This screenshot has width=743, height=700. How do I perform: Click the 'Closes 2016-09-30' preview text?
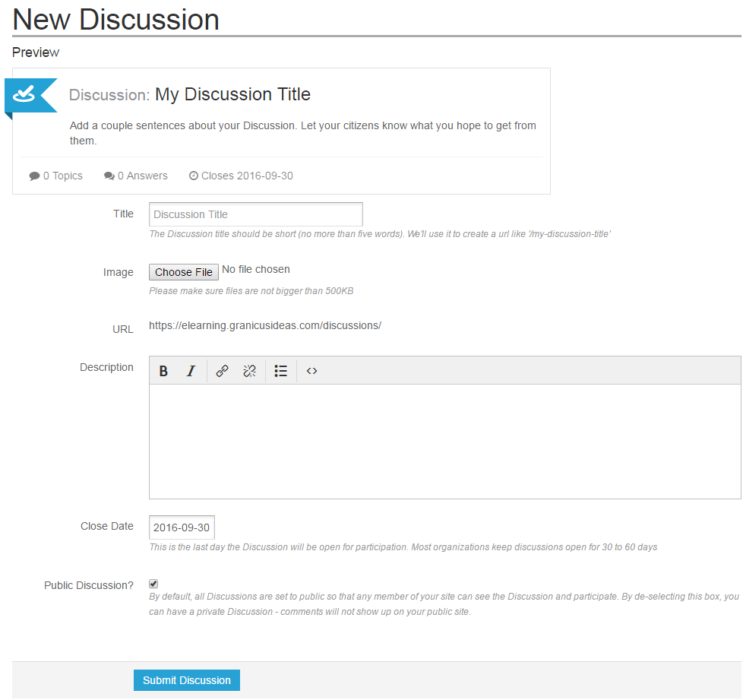[x=247, y=176]
